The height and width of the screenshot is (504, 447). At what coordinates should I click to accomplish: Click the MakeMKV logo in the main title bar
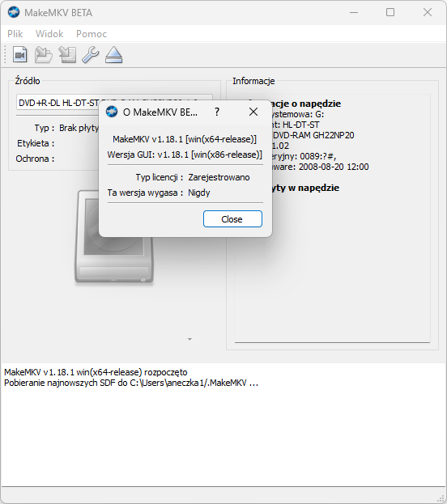click(x=14, y=12)
